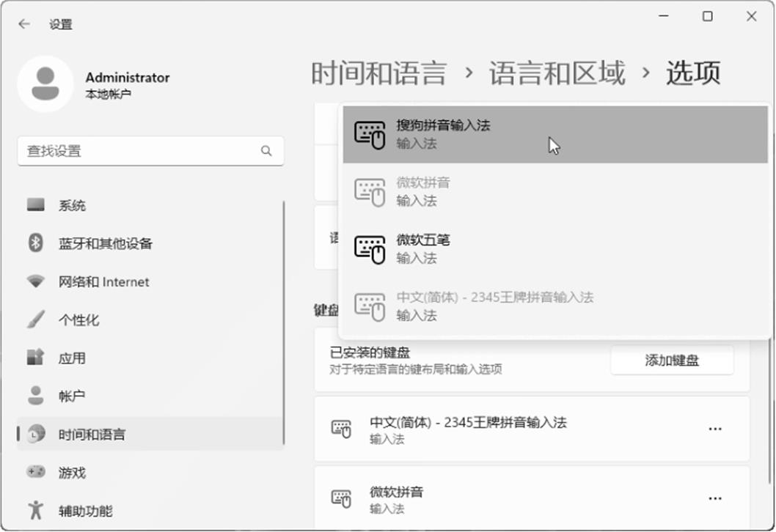The image size is (776, 532).
Task: Click 时间和语言 in the breadcrumb
Action: coord(378,73)
